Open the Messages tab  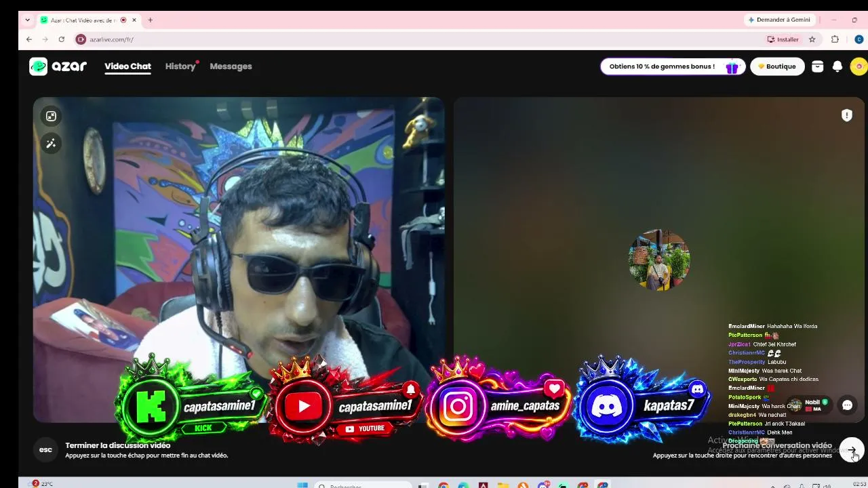231,66
